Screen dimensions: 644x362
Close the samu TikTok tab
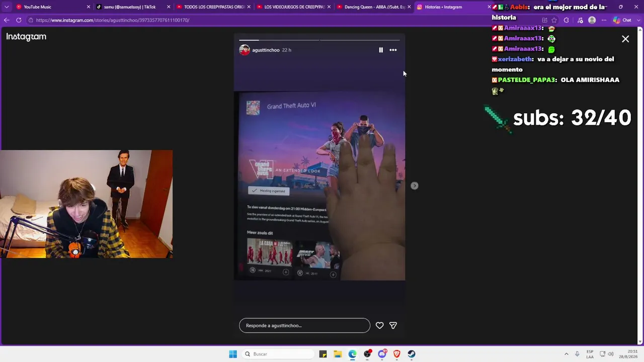(169, 7)
